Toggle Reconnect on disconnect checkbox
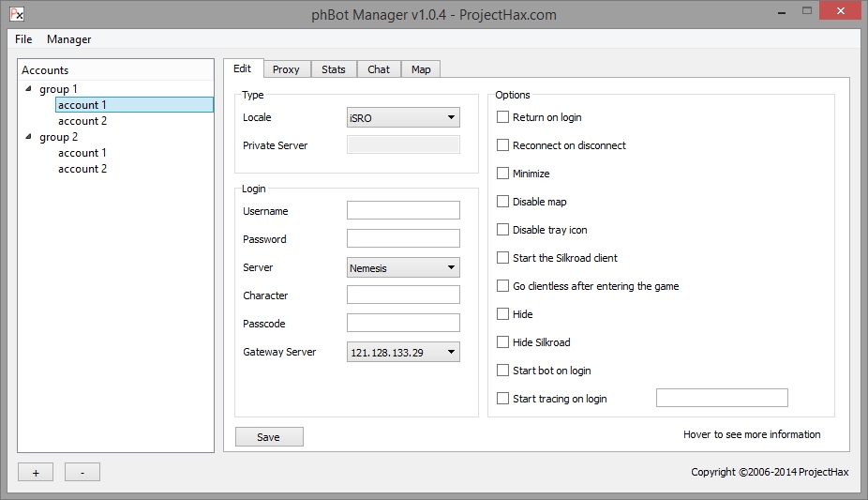 click(x=503, y=145)
